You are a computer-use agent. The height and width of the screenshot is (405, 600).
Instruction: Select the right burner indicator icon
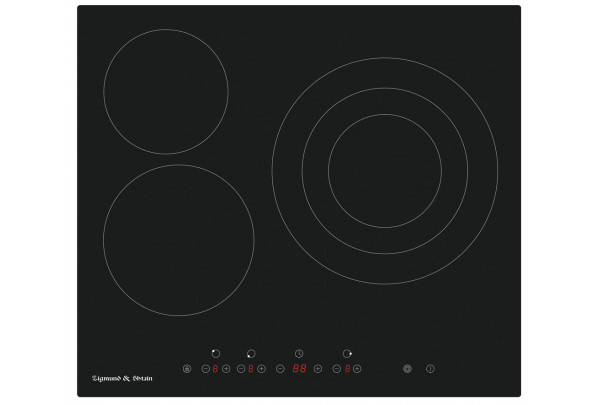click(347, 353)
